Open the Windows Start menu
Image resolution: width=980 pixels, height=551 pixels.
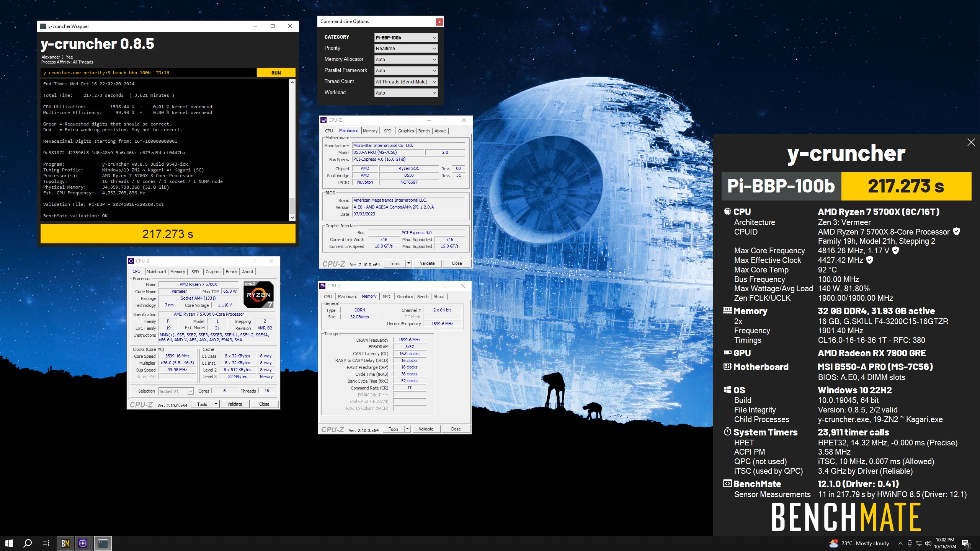click(9, 543)
